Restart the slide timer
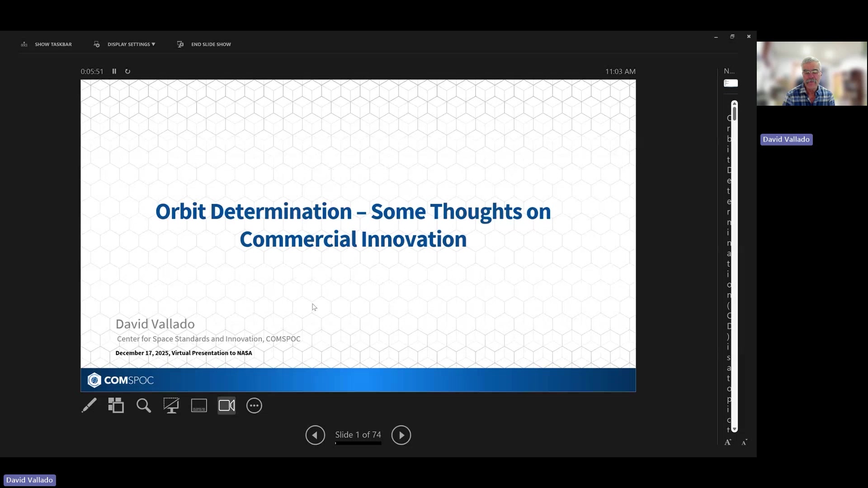This screenshot has height=488, width=868. tap(127, 71)
